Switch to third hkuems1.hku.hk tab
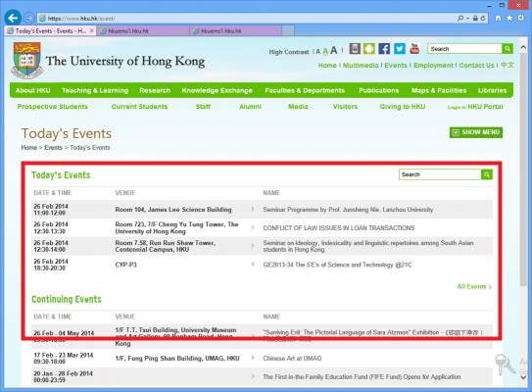 pyautogui.click(x=235, y=30)
